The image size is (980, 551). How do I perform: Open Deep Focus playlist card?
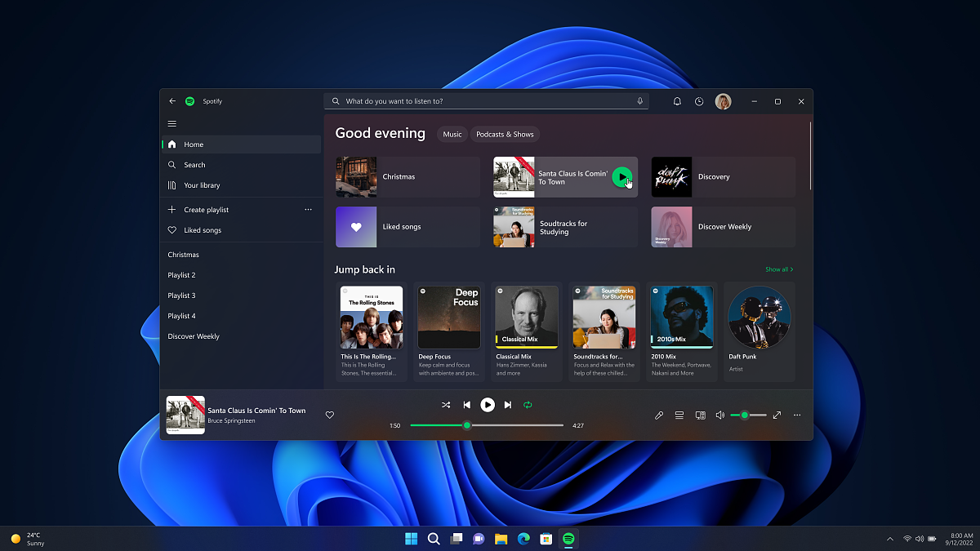(449, 332)
